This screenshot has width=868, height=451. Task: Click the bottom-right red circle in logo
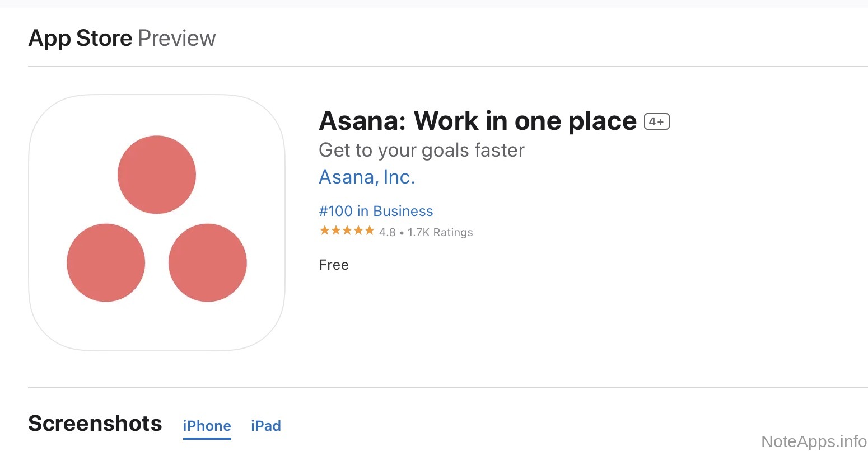208,262
